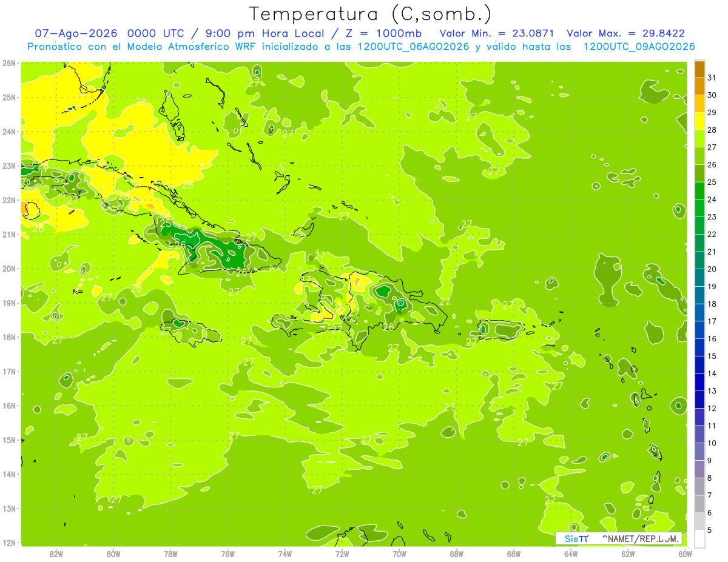Click the latitude label '17N'
728x562 pixels.
8,372
